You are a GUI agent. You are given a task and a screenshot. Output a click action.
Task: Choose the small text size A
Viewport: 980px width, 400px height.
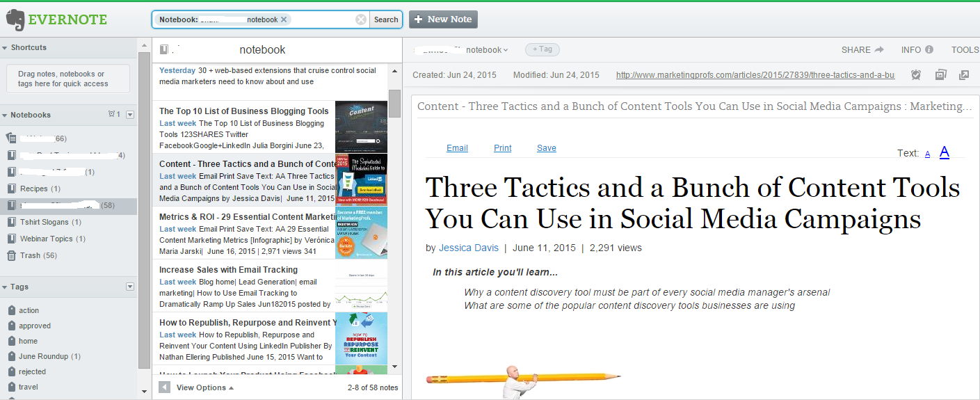click(928, 154)
